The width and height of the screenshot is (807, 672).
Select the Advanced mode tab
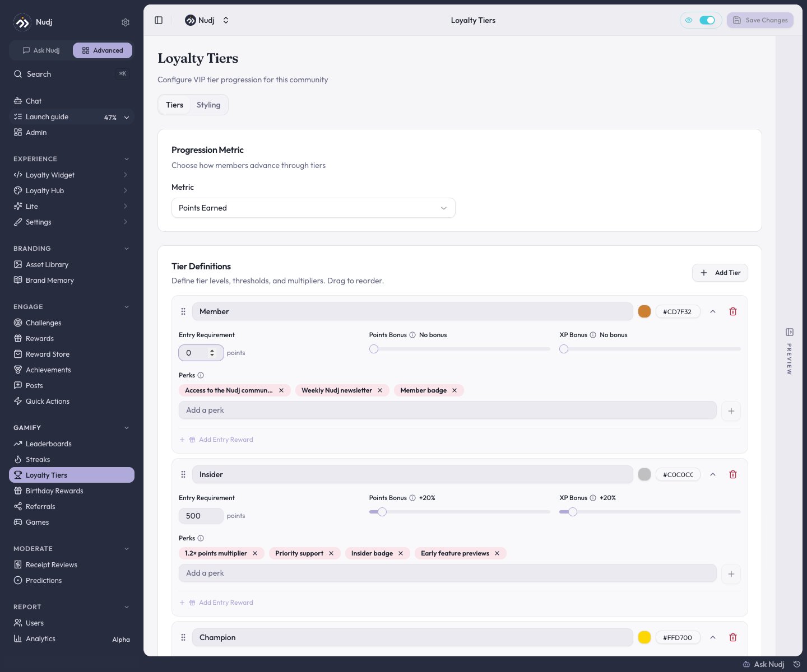[x=103, y=50]
